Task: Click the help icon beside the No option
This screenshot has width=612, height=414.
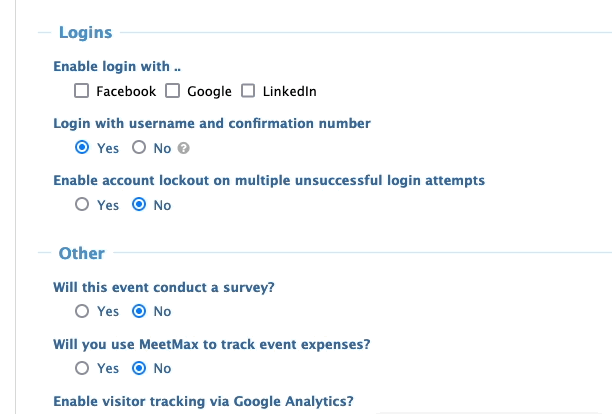Action: (184, 149)
